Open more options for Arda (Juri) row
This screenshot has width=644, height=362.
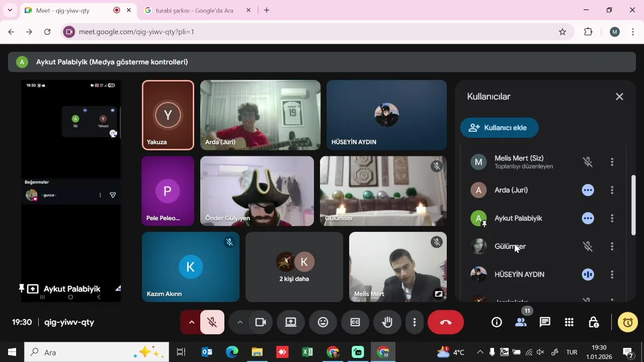tap(612, 190)
